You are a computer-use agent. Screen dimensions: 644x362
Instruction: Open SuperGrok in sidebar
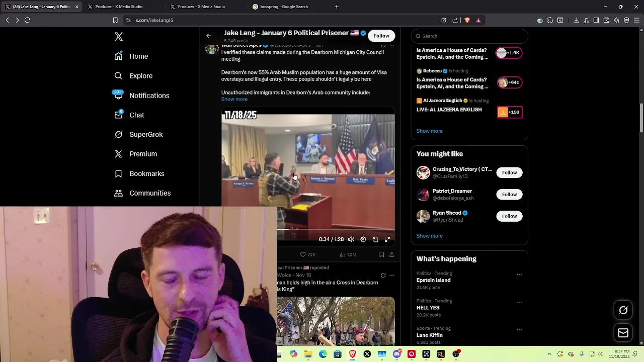tap(138, 135)
